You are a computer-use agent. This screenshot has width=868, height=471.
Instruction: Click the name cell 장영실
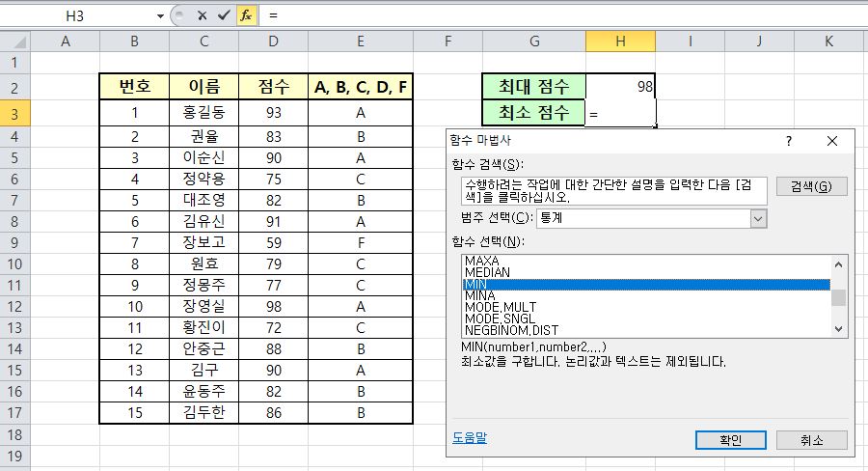204,306
